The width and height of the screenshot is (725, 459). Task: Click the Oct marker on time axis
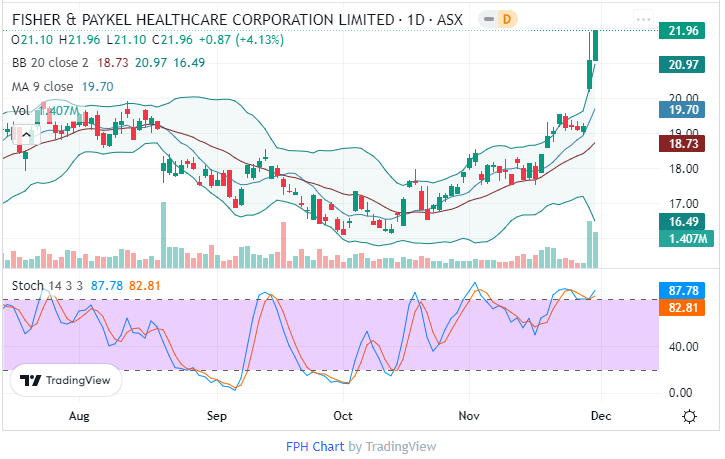pos(343,413)
